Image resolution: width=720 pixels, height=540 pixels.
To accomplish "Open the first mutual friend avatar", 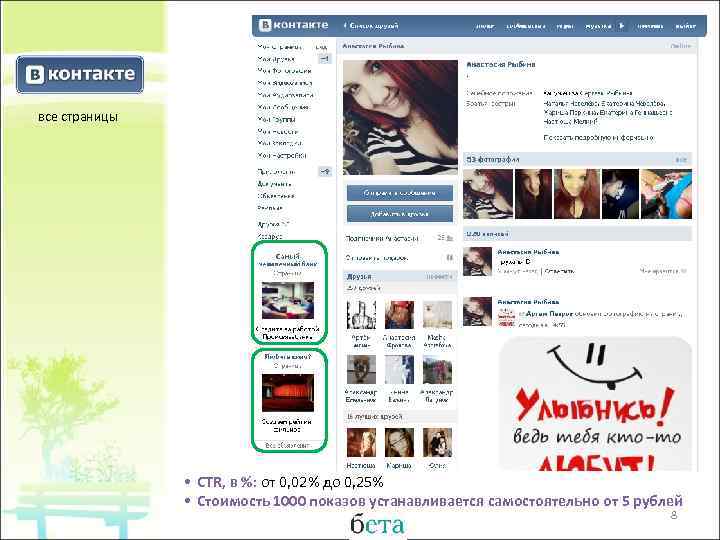I will point(361,443).
